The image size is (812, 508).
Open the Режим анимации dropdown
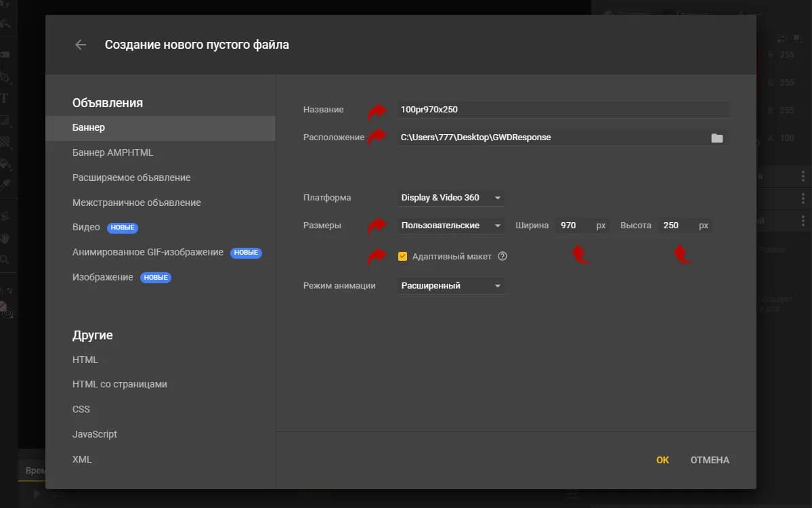(451, 286)
